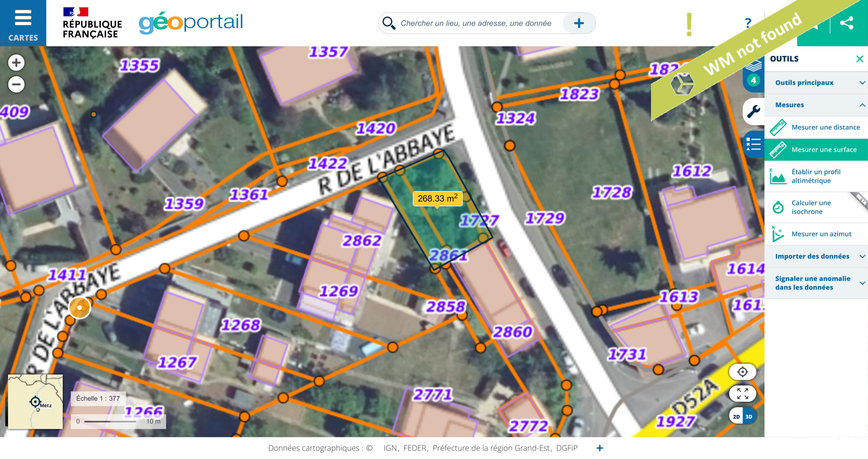The image size is (868, 459).
Task: Toggle Mesurer une surface tool
Action: (x=816, y=150)
